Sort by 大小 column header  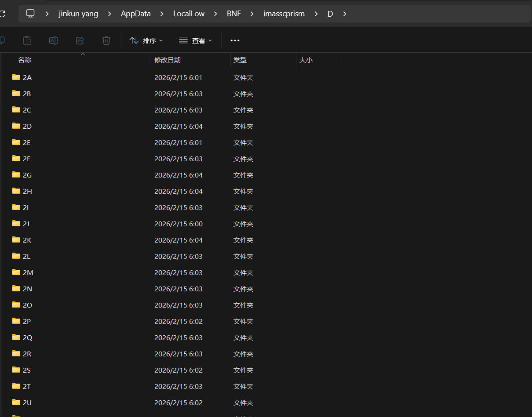pyautogui.click(x=306, y=60)
